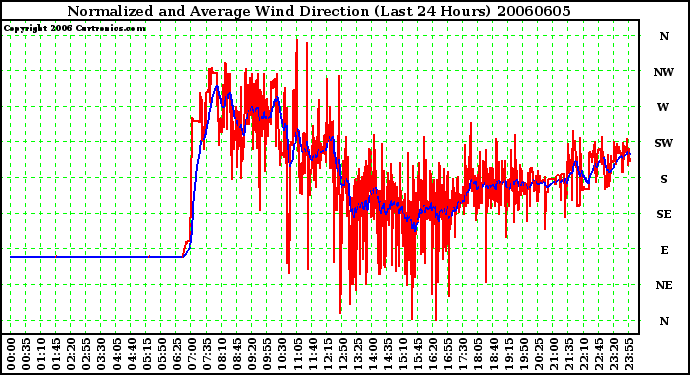The width and height of the screenshot is (690, 375).
Task: Click the NW direction label
Action: pos(664,72)
